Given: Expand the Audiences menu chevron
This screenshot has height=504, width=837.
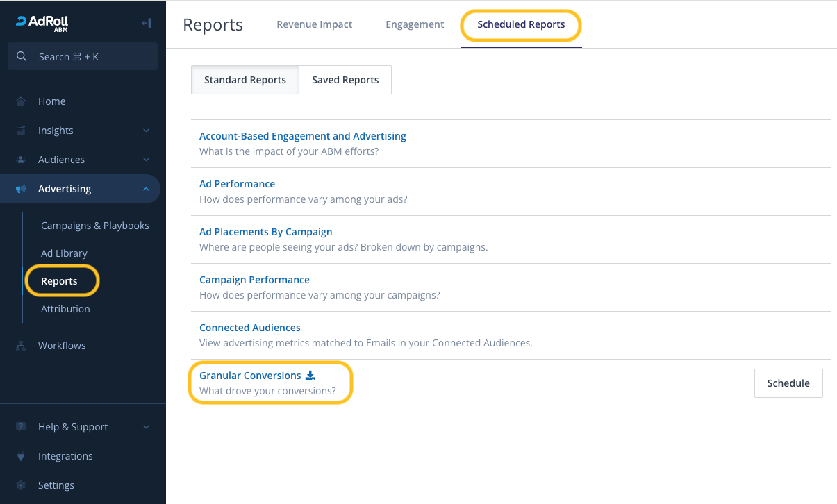Looking at the screenshot, I should (146, 160).
